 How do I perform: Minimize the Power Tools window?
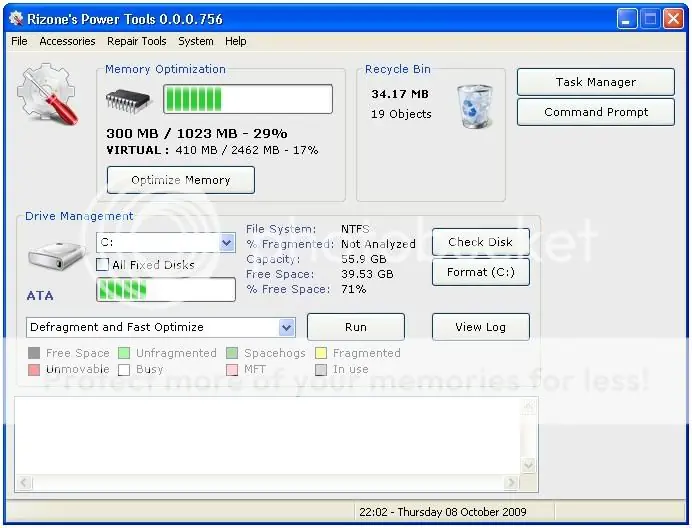click(x=627, y=19)
